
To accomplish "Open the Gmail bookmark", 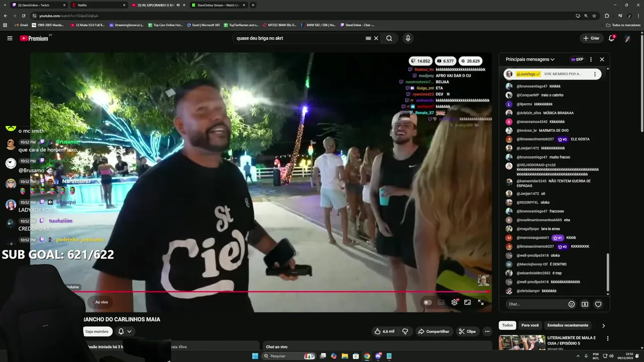I will [x=21, y=25].
